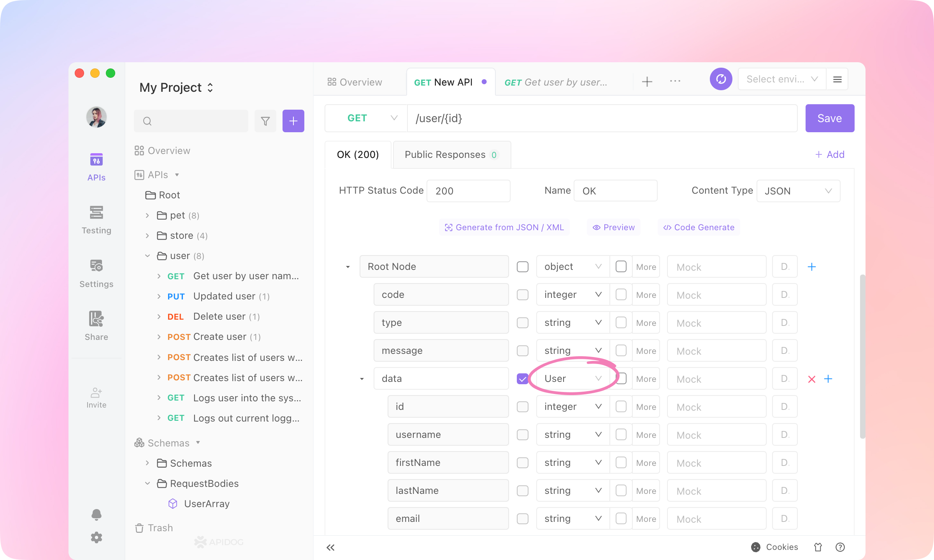Click the filter funnel icon
Viewport: 934px width, 560px height.
pyautogui.click(x=265, y=121)
